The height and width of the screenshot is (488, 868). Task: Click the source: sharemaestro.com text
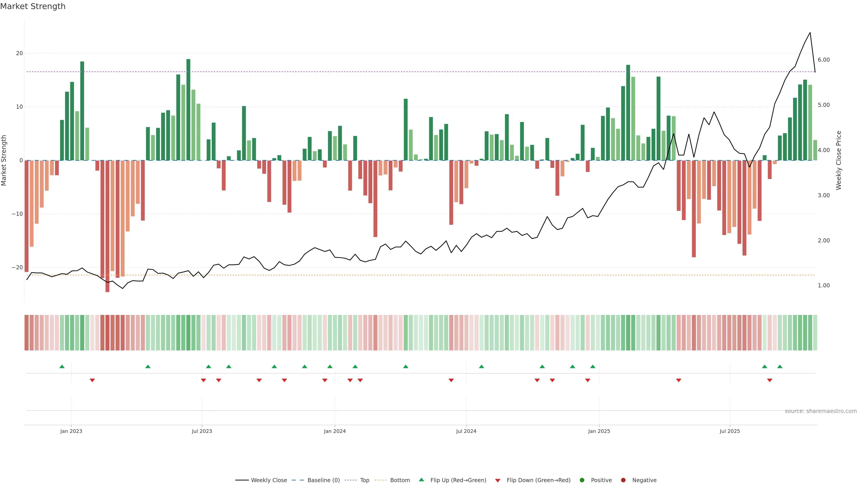[821, 411]
